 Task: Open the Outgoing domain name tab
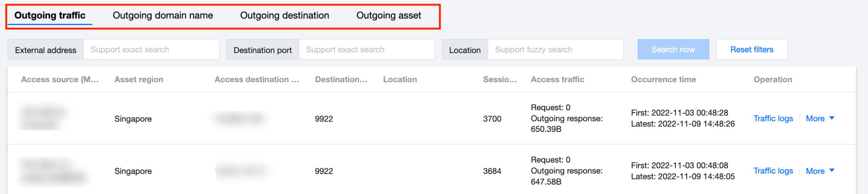[x=163, y=16]
